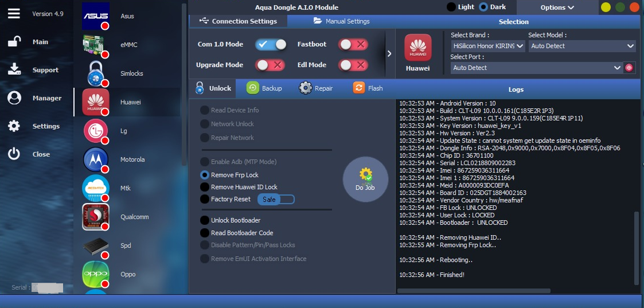The height and width of the screenshot is (308, 644).
Task: Select the Asus brand icon
Action: (96, 16)
